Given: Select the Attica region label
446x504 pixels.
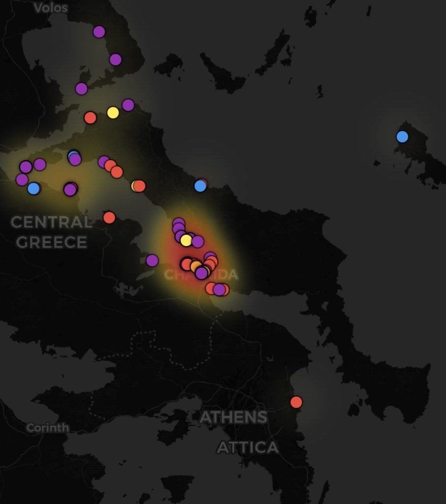Looking at the screenshot, I should tap(247, 447).
